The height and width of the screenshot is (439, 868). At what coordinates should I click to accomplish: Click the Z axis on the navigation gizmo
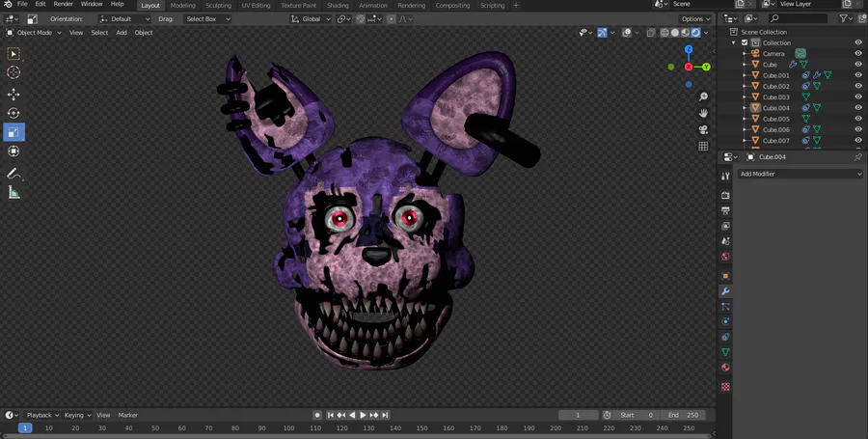point(689,50)
